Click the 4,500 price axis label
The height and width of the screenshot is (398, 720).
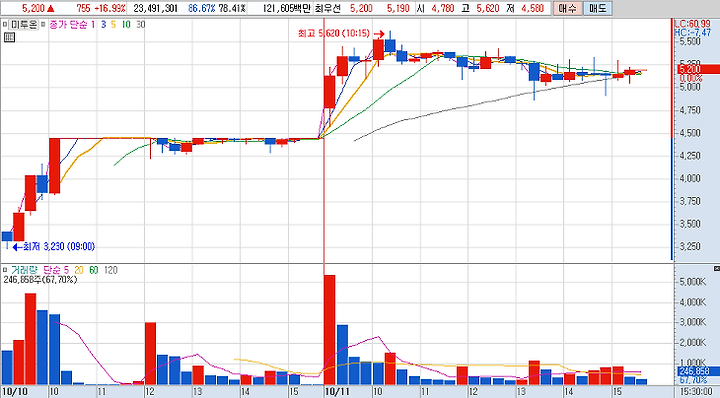point(690,133)
